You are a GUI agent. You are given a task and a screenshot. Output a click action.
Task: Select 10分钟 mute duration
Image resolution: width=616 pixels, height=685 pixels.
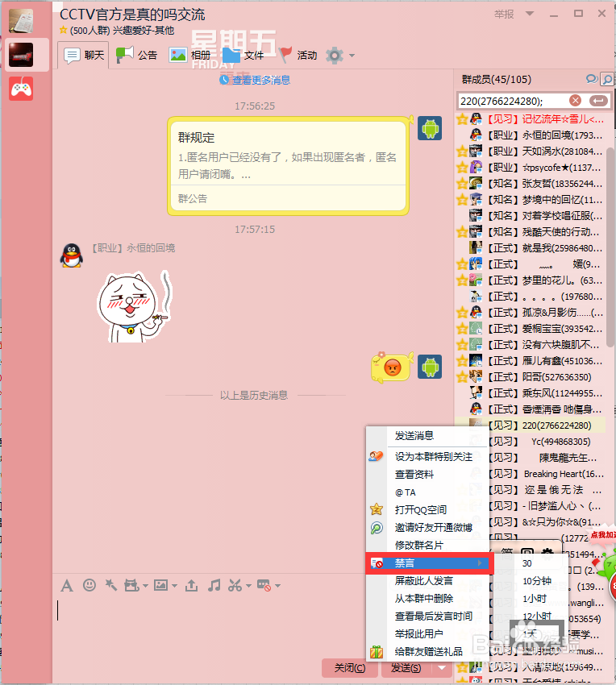coord(537,581)
